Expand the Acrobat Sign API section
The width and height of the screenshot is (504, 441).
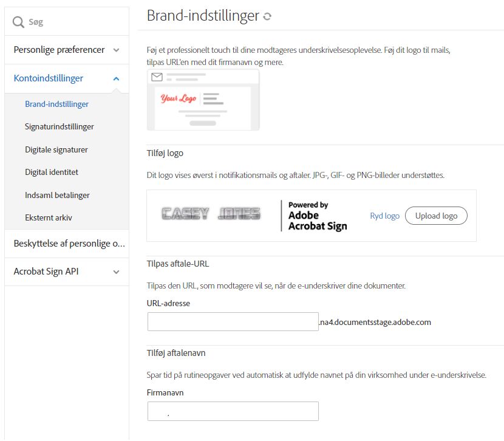pos(116,272)
